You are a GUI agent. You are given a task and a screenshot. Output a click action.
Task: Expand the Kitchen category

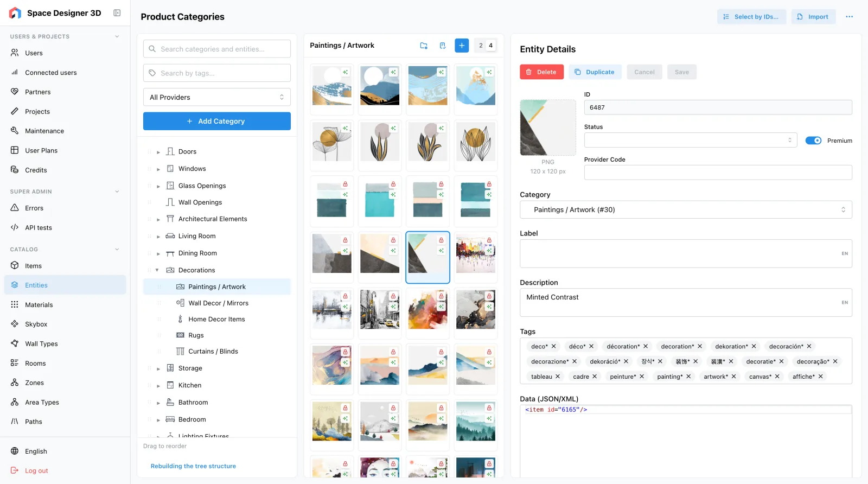point(158,386)
